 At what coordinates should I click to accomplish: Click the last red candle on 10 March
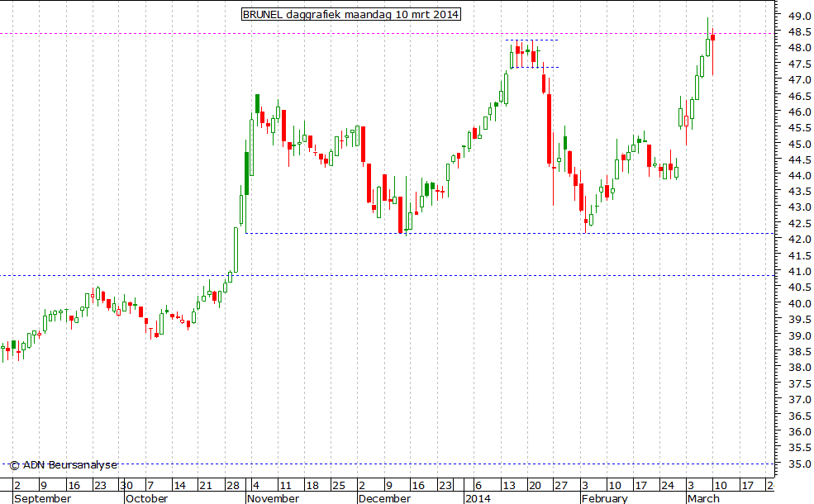click(x=713, y=52)
